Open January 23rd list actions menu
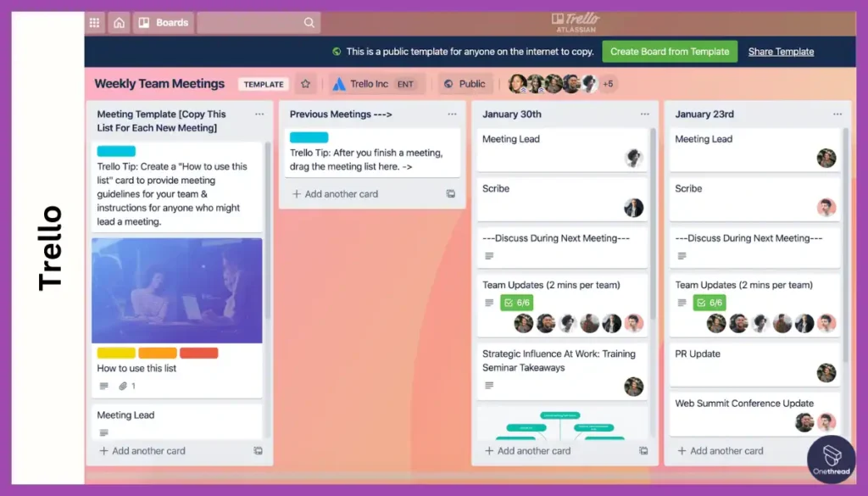The image size is (868, 496). [837, 114]
